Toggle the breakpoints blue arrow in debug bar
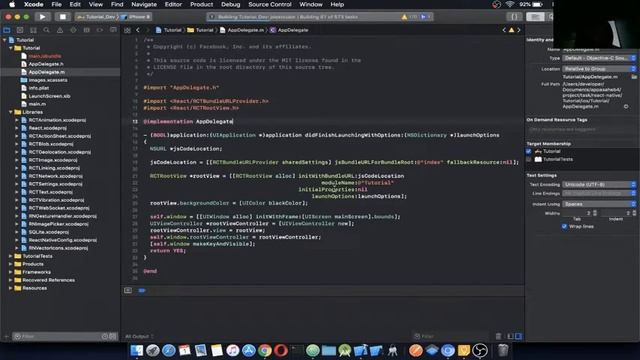 point(142,290)
